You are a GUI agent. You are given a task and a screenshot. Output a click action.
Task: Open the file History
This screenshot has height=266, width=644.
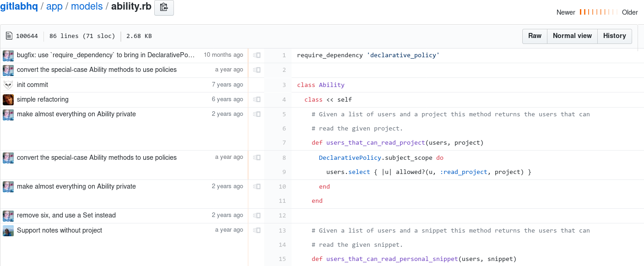point(614,36)
